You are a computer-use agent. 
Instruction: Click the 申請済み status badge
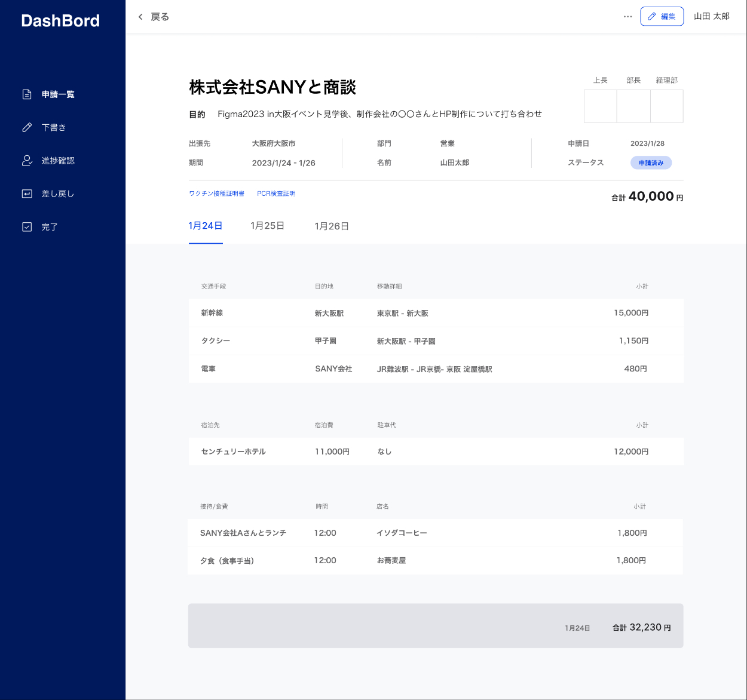[651, 163]
